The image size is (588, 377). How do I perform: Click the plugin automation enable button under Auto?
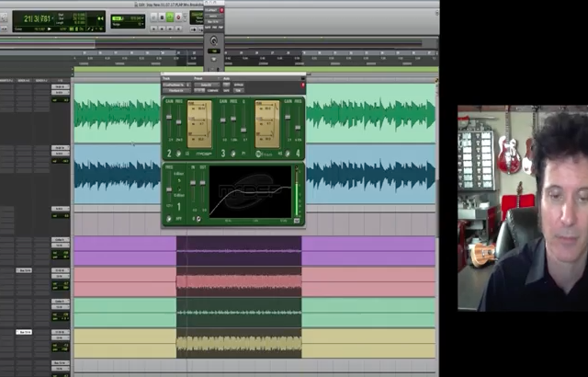[227, 85]
